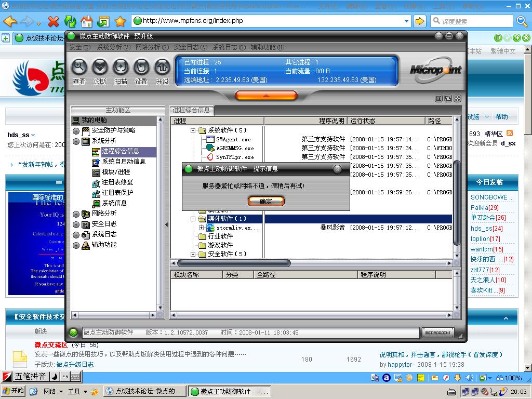This screenshot has height=399, width=532.
Task: Open the 网络分析(S) menu
Action: click(x=152, y=47)
